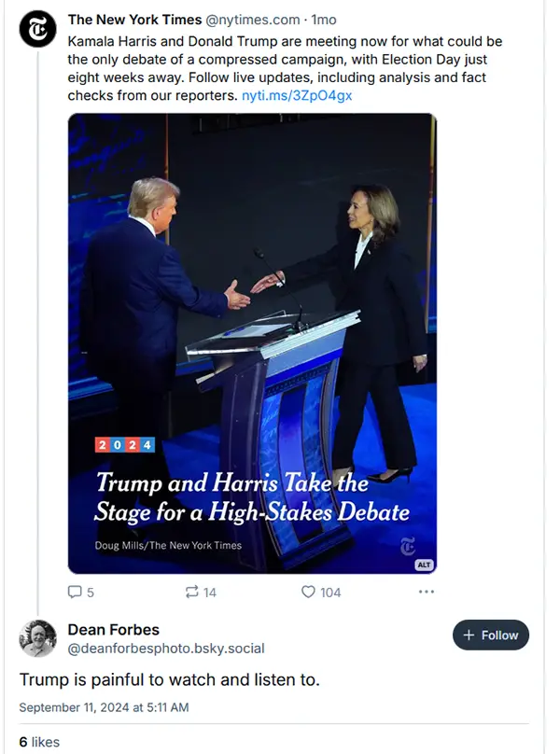Viewport: 560px width, 754px height.
Task: Open Dean Forbes display name
Action: (114, 630)
